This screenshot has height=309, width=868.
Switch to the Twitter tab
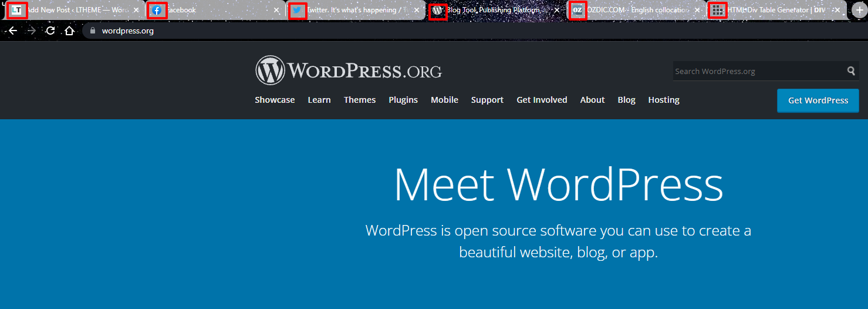[x=355, y=10]
